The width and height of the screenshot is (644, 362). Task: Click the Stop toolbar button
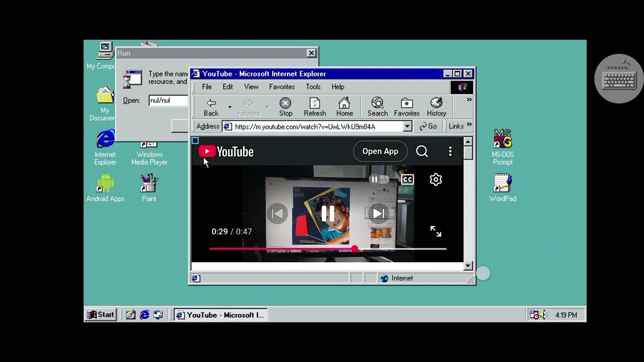pyautogui.click(x=286, y=107)
